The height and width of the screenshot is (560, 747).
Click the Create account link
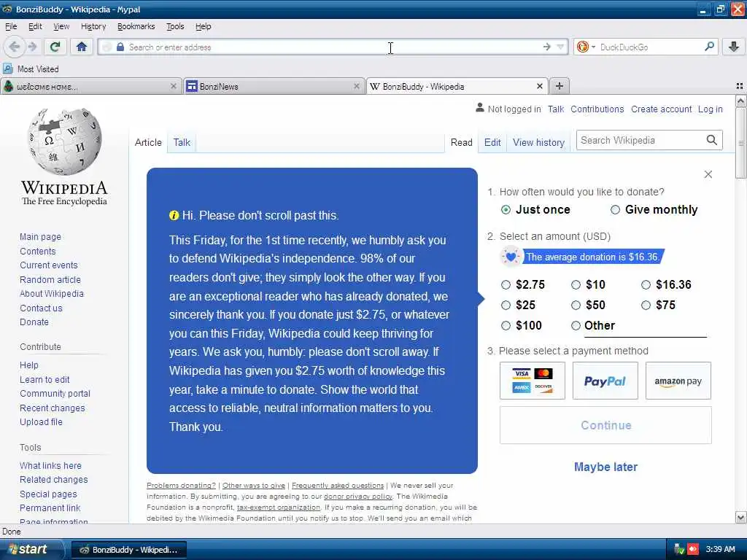click(x=661, y=109)
